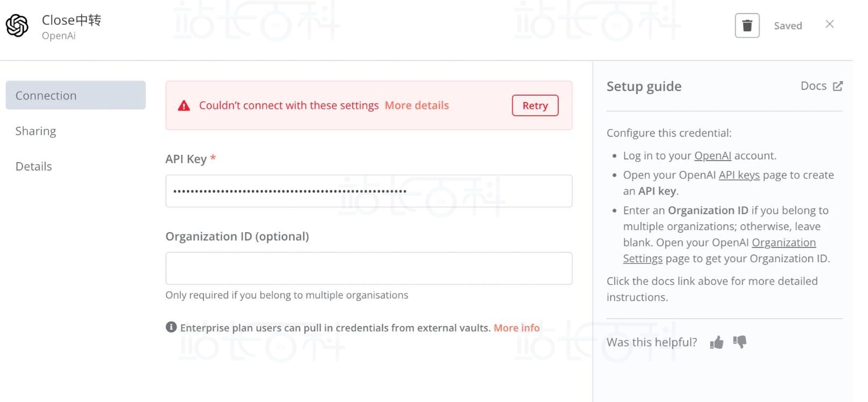
Task: Click the credential name Close中转
Action: pos(72,20)
